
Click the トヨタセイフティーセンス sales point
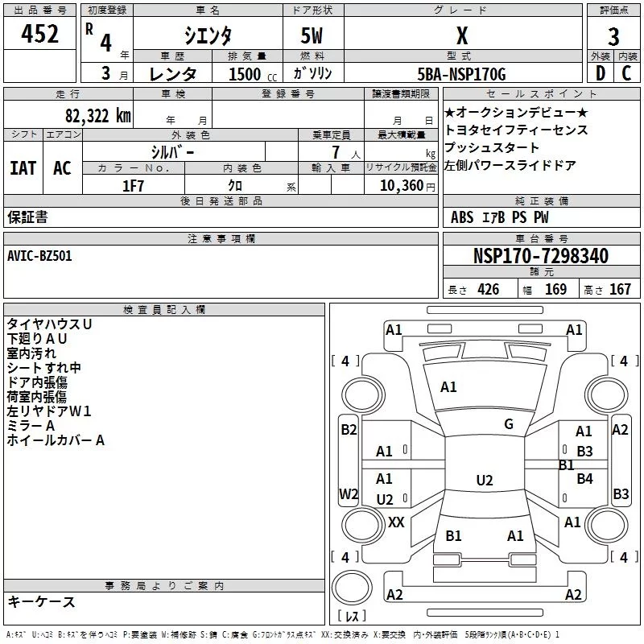click(x=516, y=130)
